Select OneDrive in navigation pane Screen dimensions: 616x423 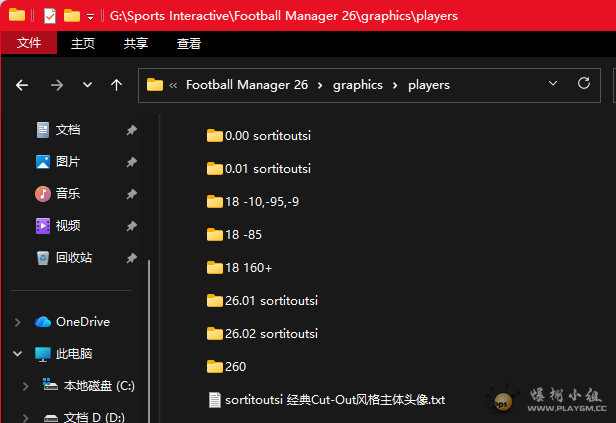pyautogui.click(x=82, y=322)
